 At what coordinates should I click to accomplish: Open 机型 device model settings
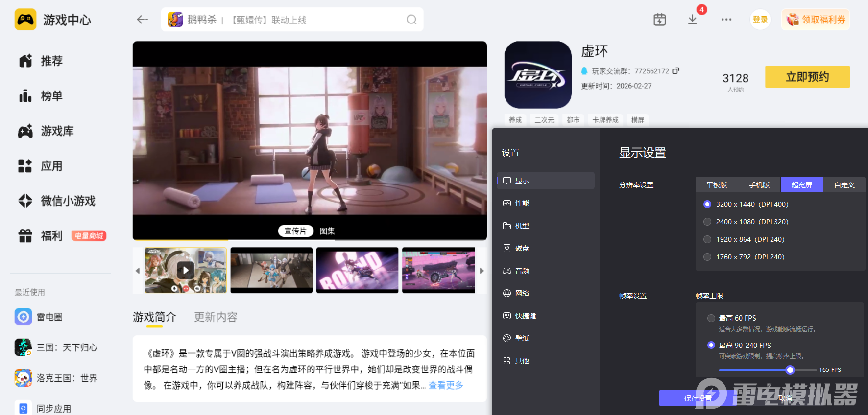coord(546,226)
